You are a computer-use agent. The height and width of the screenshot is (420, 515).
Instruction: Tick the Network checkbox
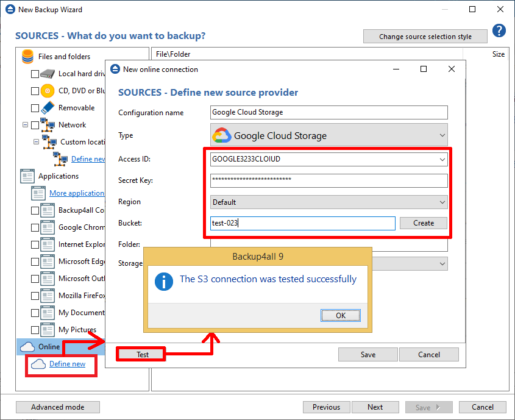[35, 125]
